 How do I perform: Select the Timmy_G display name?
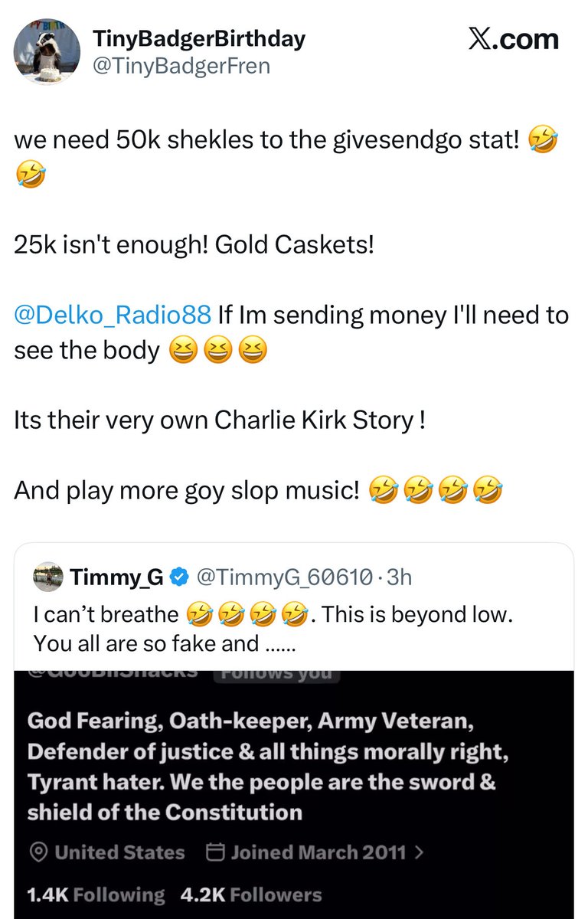pos(117,577)
